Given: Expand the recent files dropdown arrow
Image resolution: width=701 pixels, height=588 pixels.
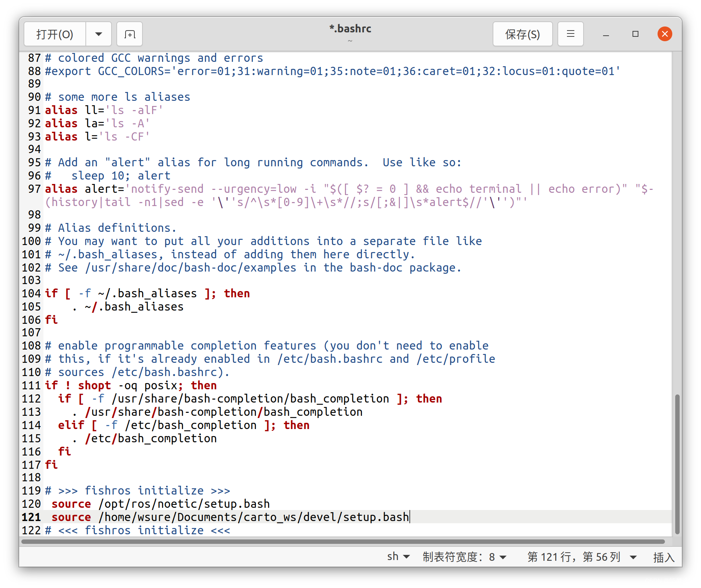Looking at the screenshot, I should point(99,34).
